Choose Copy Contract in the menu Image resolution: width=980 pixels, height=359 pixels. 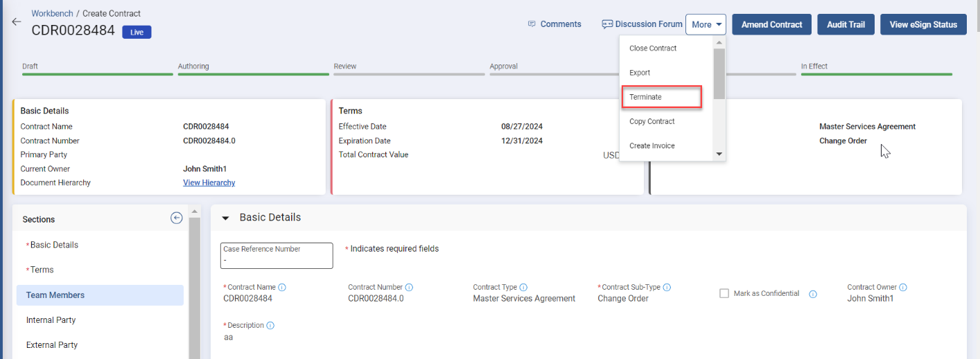tap(651, 121)
